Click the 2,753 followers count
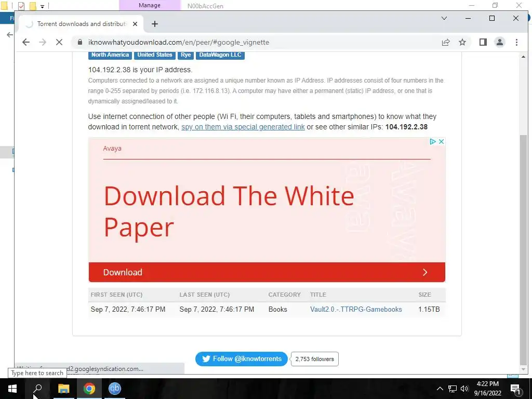 click(x=314, y=359)
